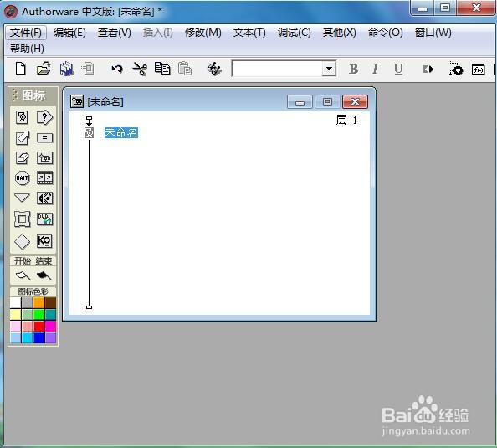Select the DVD icon in palette
This screenshot has height=448, width=497.
pyautogui.click(x=44, y=219)
